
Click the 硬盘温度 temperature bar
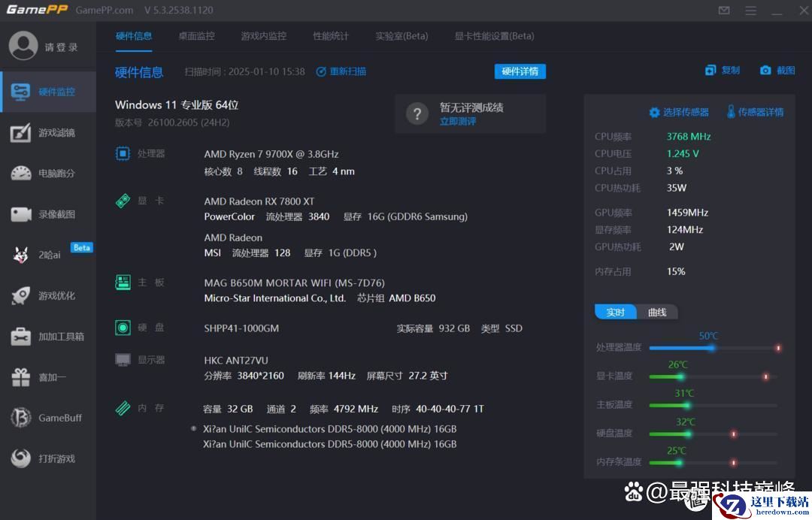pos(713,434)
